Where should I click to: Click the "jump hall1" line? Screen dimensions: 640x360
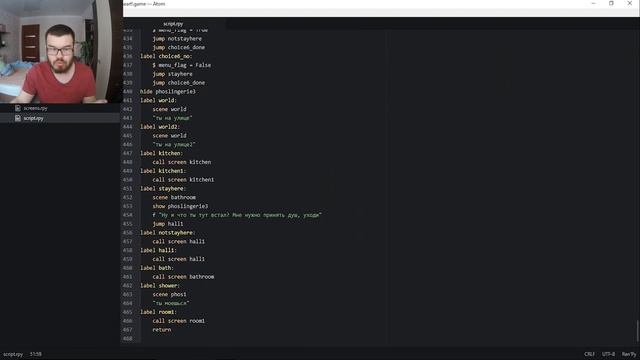pyautogui.click(x=168, y=224)
